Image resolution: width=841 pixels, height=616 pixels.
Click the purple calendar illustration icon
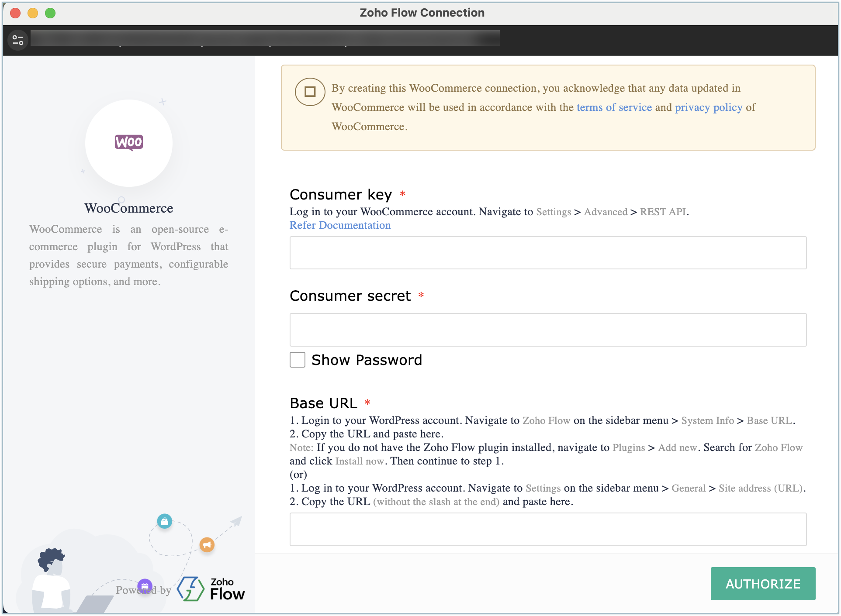[145, 586]
